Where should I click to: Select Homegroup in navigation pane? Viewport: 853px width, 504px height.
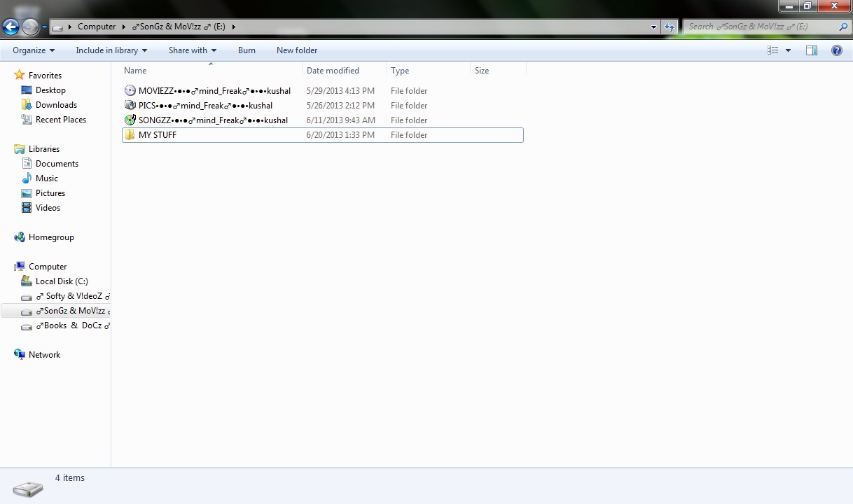[51, 237]
